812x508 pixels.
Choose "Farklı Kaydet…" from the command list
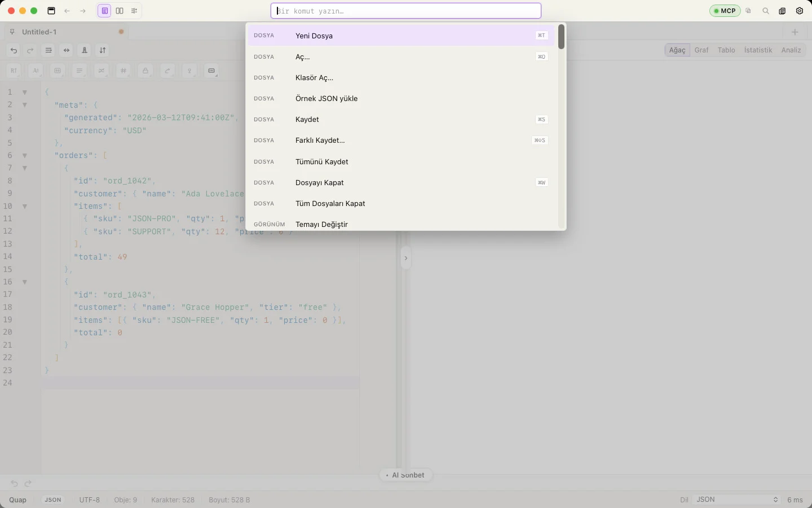[402, 140]
